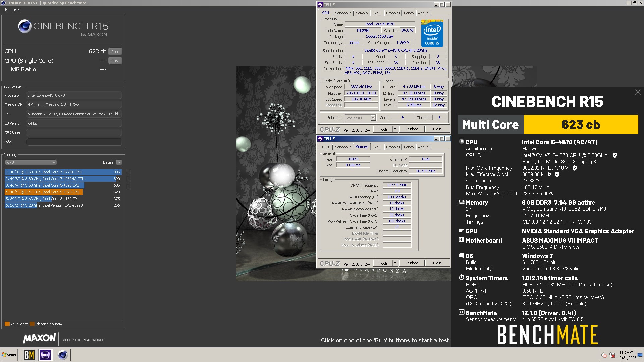Click the Cinebench R15 logo
Image resolution: width=644 pixels, height=362 pixels.
(x=63, y=28)
